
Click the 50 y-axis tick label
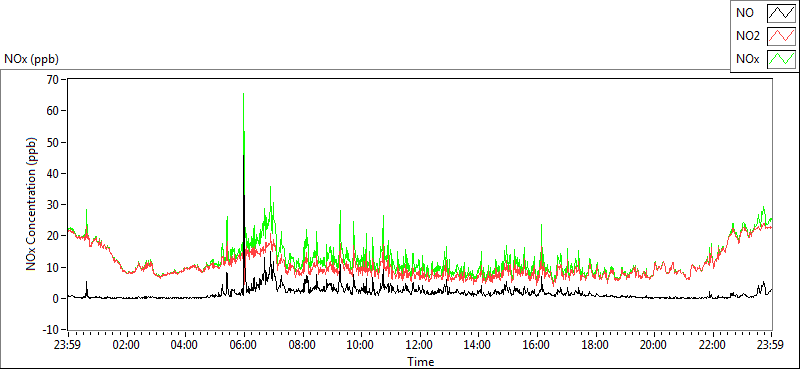point(52,142)
